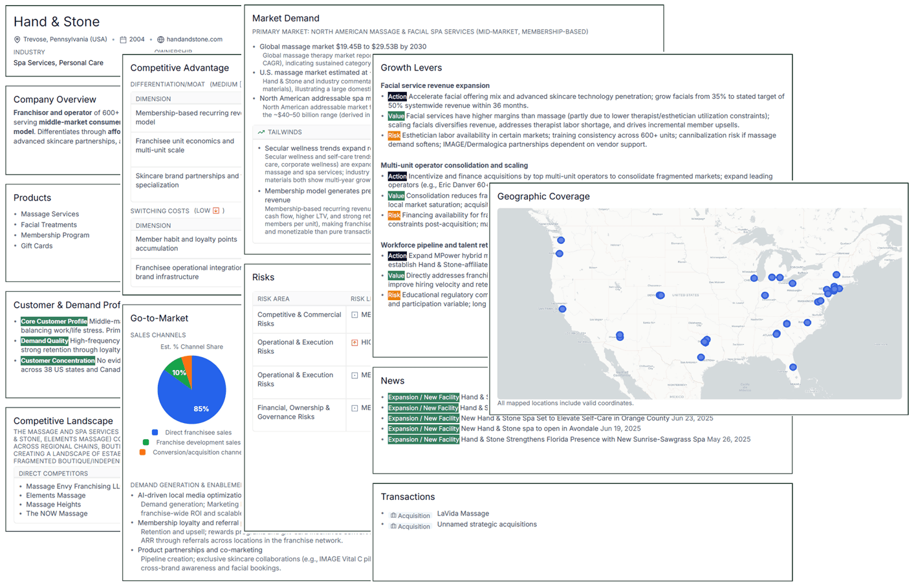Click the location pin icon near Trevose, Pennsylvania
Image resolution: width=916 pixels, height=588 pixels.
point(17,39)
